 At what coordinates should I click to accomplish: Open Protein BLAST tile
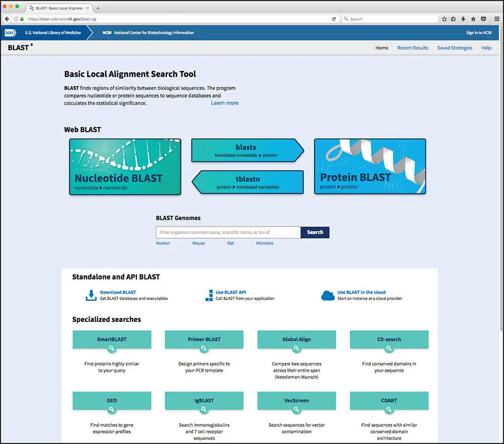click(370, 166)
